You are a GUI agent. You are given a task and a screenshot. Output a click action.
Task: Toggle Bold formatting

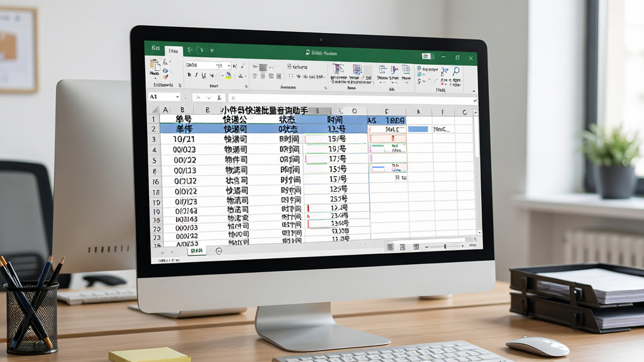[189, 75]
